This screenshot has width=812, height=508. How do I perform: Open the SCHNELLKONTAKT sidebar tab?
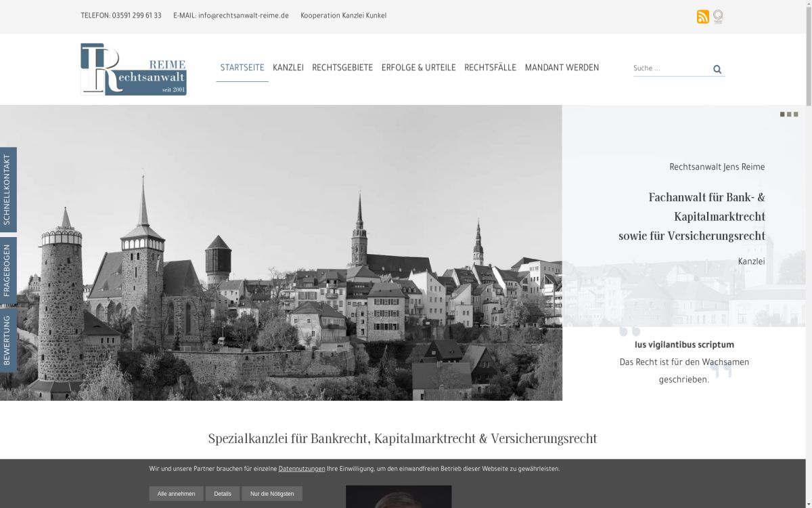click(7, 190)
